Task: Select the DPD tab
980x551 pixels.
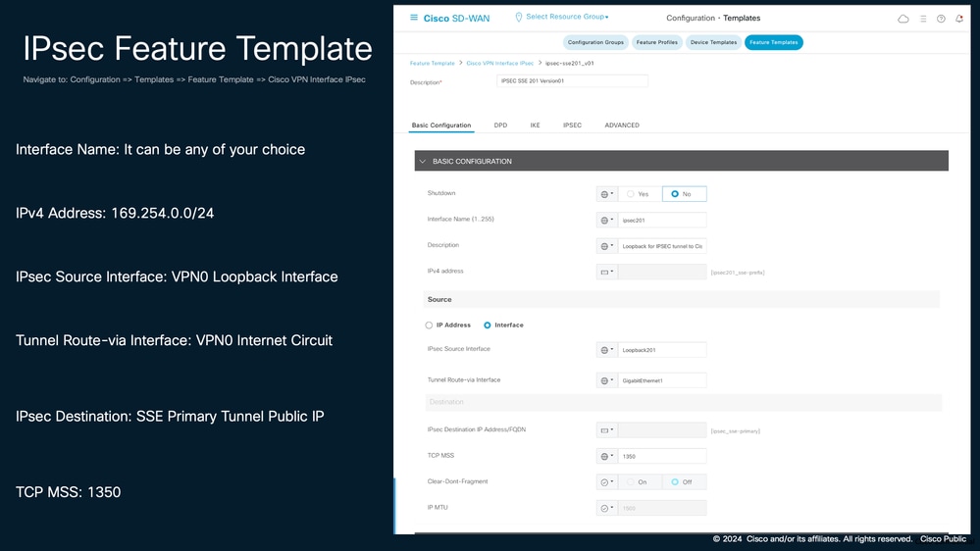Action: click(x=500, y=125)
